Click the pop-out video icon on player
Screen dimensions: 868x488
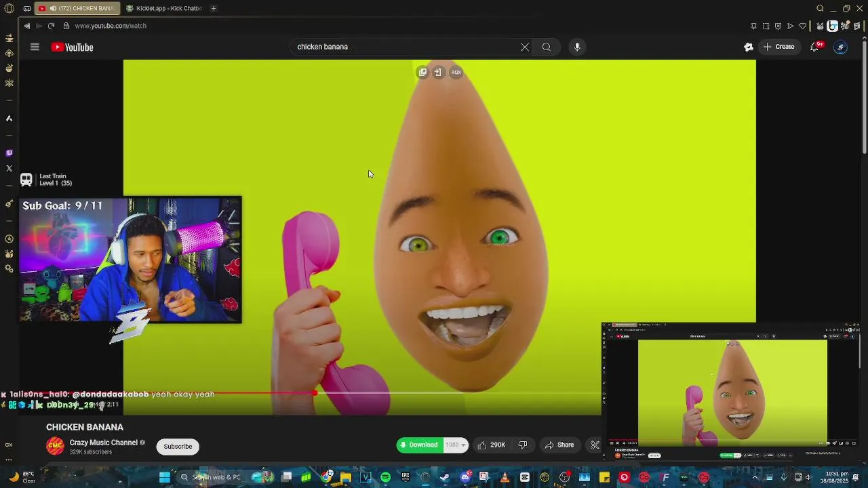[422, 72]
